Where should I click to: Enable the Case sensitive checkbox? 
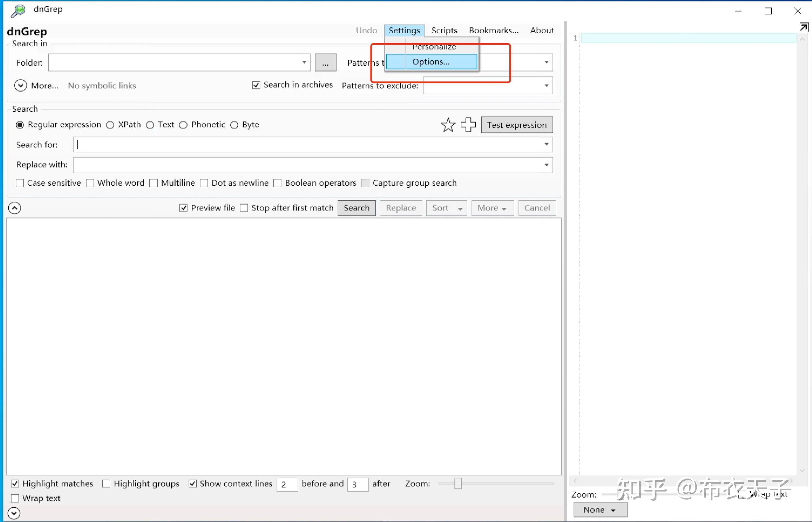pyautogui.click(x=20, y=183)
